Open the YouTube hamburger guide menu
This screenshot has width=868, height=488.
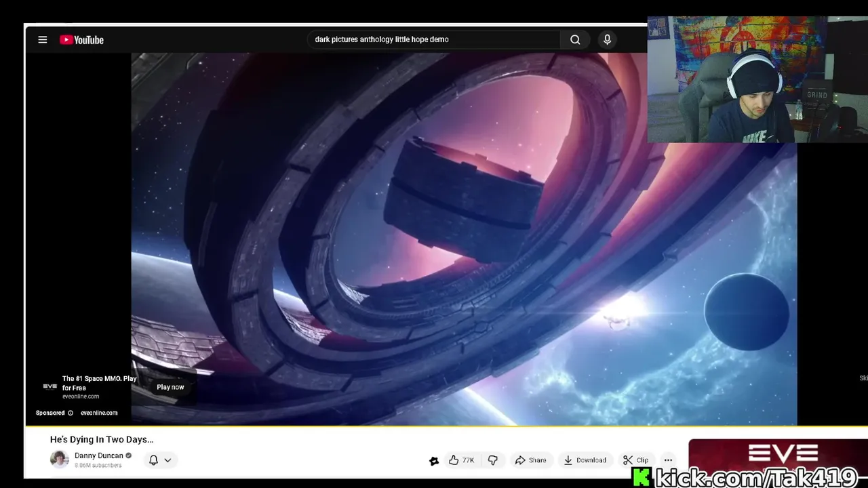coord(42,40)
